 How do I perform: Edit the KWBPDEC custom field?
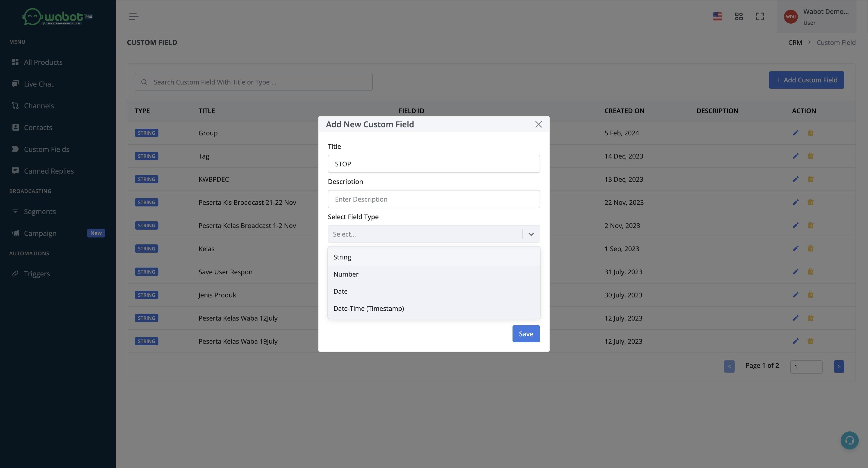[x=796, y=179]
